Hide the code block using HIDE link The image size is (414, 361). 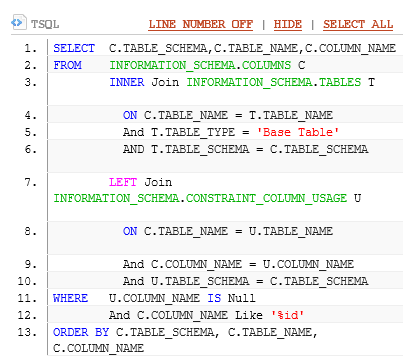pyautogui.click(x=288, y=24)
